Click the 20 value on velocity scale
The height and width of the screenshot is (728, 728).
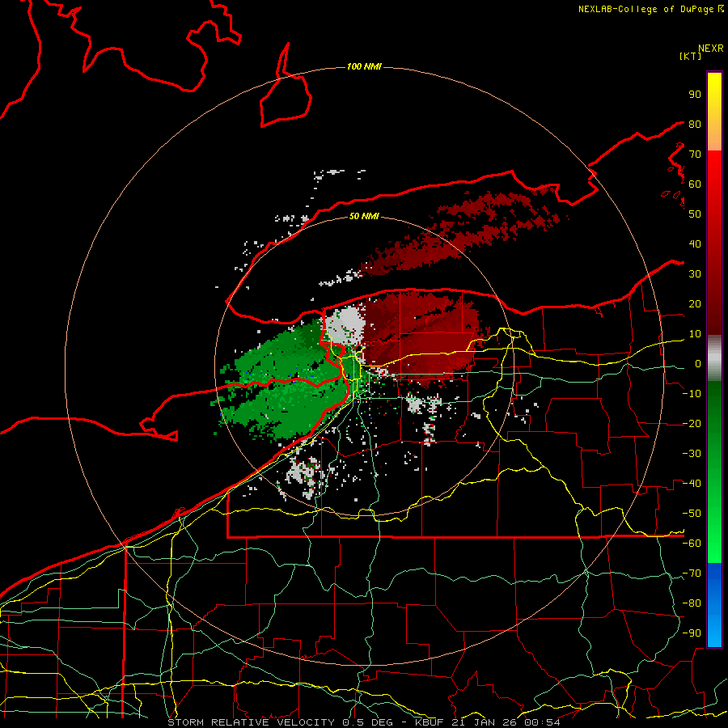pyautogui.click(x=695, y=304)
